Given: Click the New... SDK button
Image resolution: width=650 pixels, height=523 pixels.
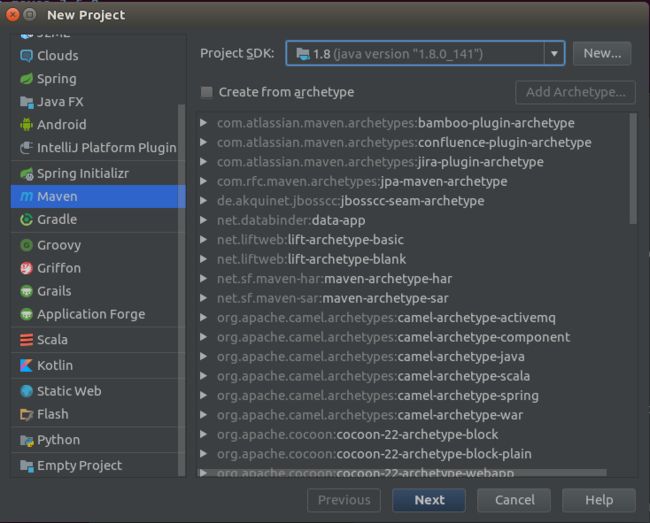Looking at the screenshot, I should click(x=602, y=53).
